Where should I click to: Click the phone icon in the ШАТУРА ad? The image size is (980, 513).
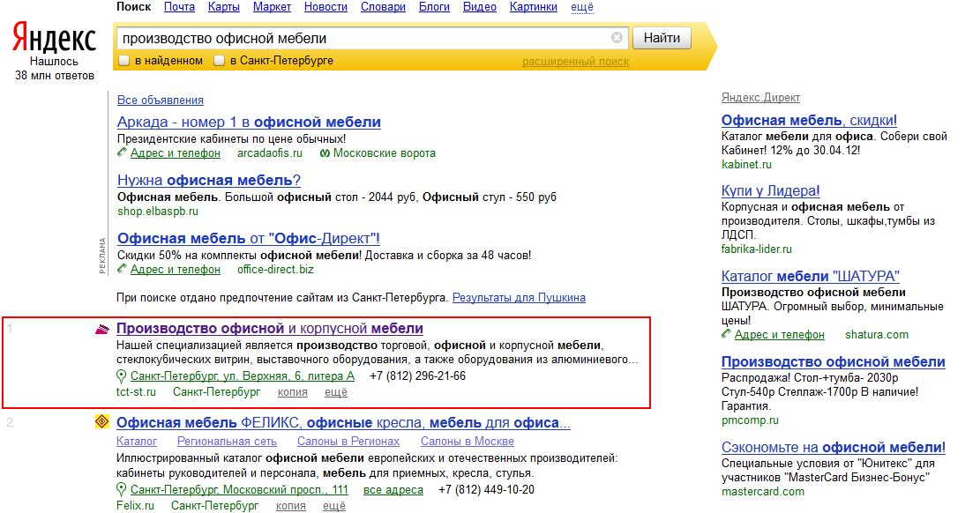click(726, 334)
